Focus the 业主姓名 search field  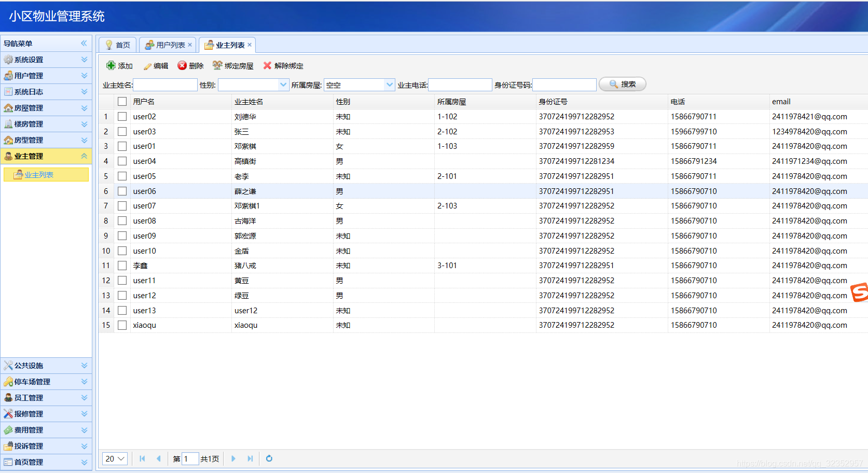coord(166,85)
